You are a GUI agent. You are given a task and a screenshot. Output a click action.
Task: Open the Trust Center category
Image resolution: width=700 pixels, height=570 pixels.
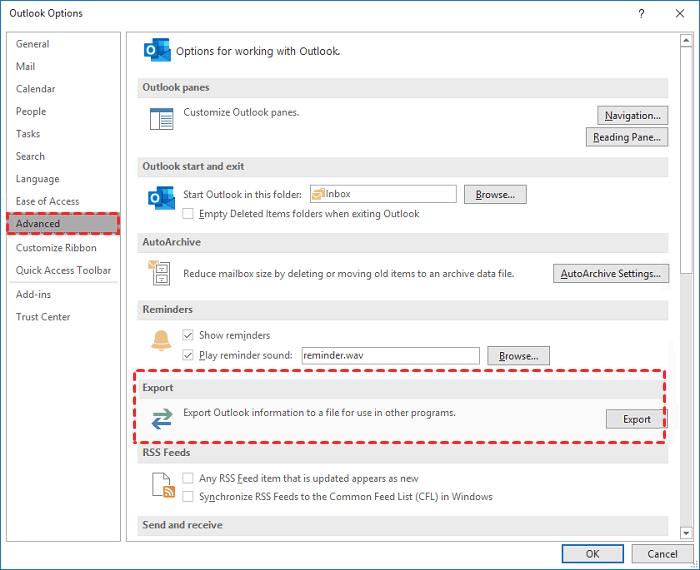[x=63, y=316]
